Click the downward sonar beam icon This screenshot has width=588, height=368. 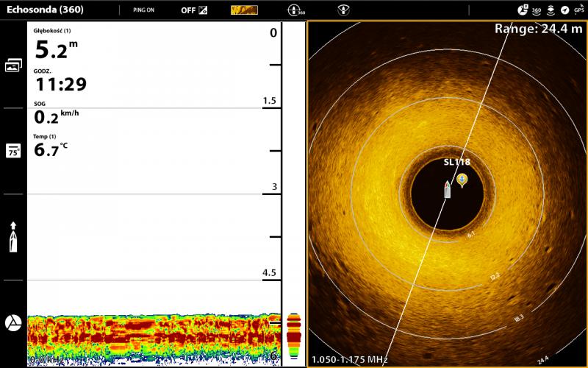[343, 10]
